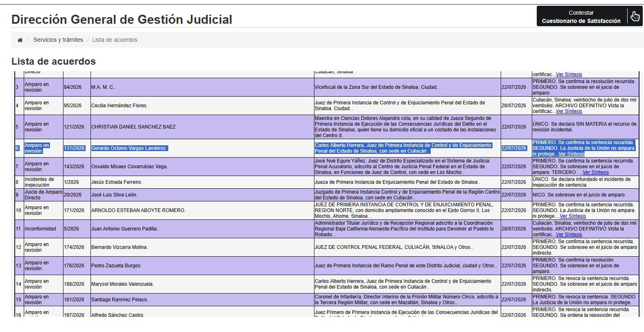Select name José Luis Silva León
644x332 pixels.
point(114,195)
